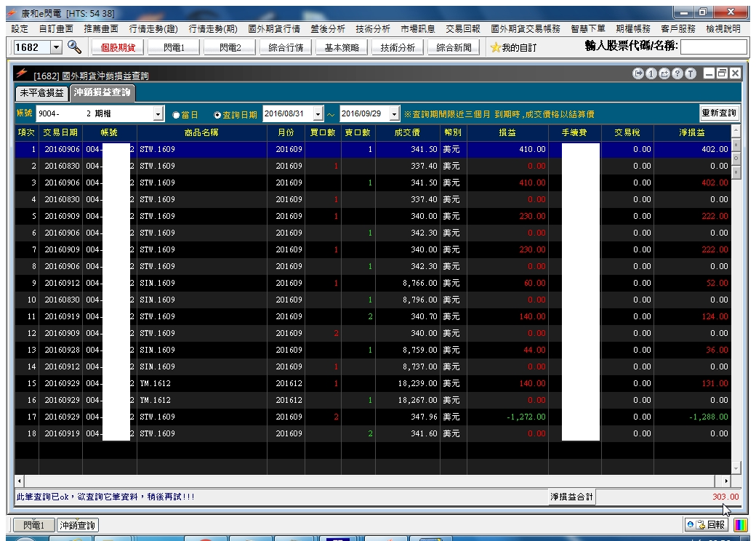
Task: Open the 1682 code dropdown arrow
Action: coord(57,47)
